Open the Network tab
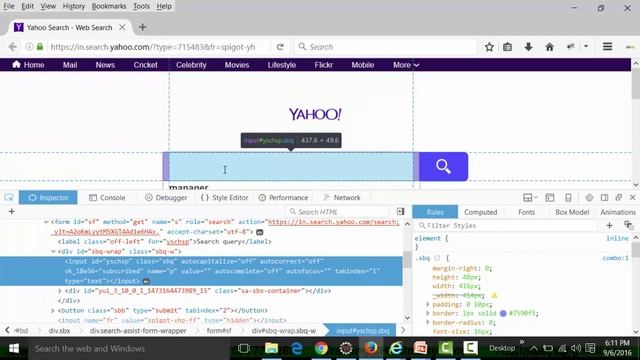Viewport: 640px width, 360px height. click(x=342, y=198)
